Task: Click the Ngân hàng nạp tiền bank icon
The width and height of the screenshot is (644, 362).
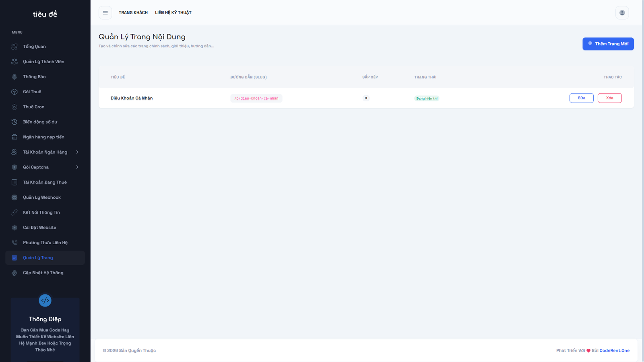Action: [14, 137]
